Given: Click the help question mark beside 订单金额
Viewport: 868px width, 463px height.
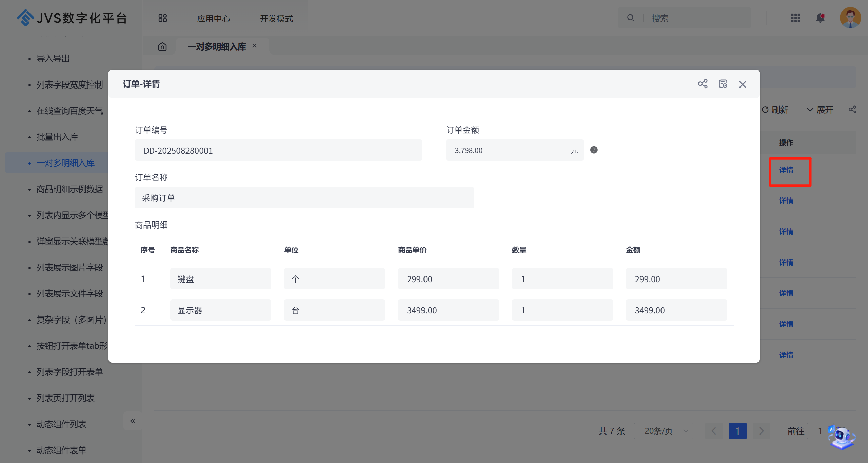Looking at the screenshot, I should click(x=594, y=150).
